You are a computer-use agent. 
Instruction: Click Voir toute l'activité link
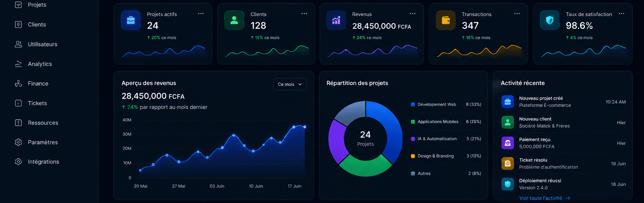tap(545, 198)
